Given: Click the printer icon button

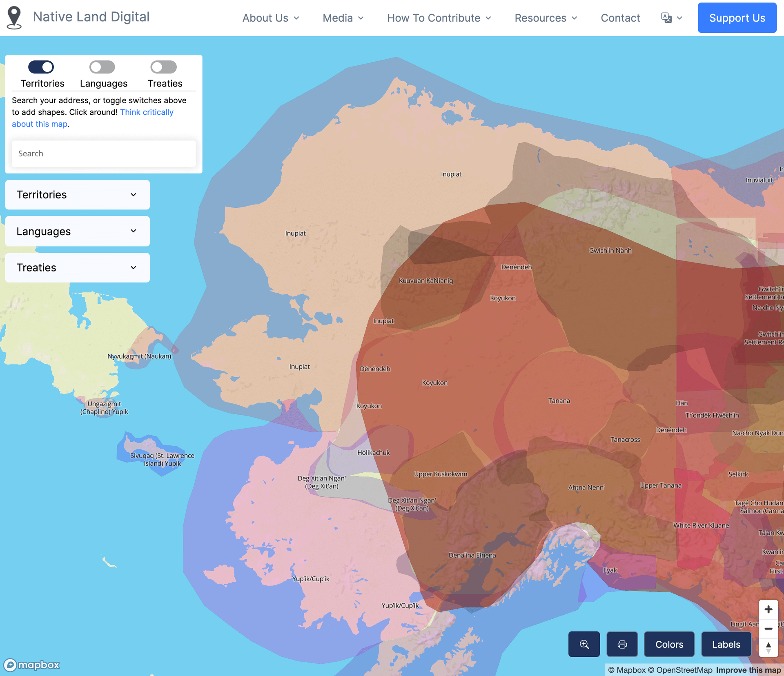Looking at the screenshot, I should coord(622,644).
